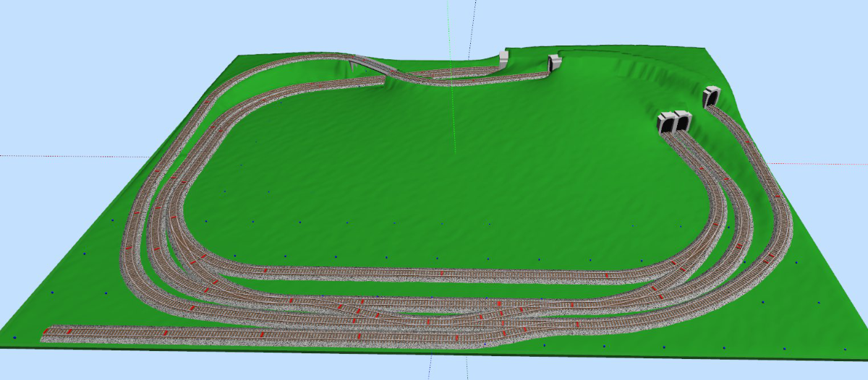Click the blue dotted axis line below the baseboard

click(429, 367)
